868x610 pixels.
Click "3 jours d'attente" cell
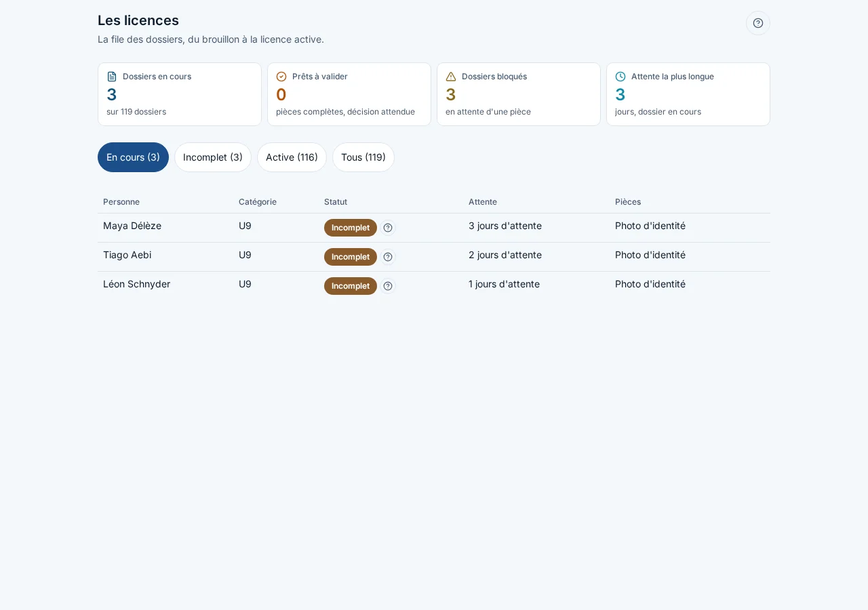(x=505, y=226)
